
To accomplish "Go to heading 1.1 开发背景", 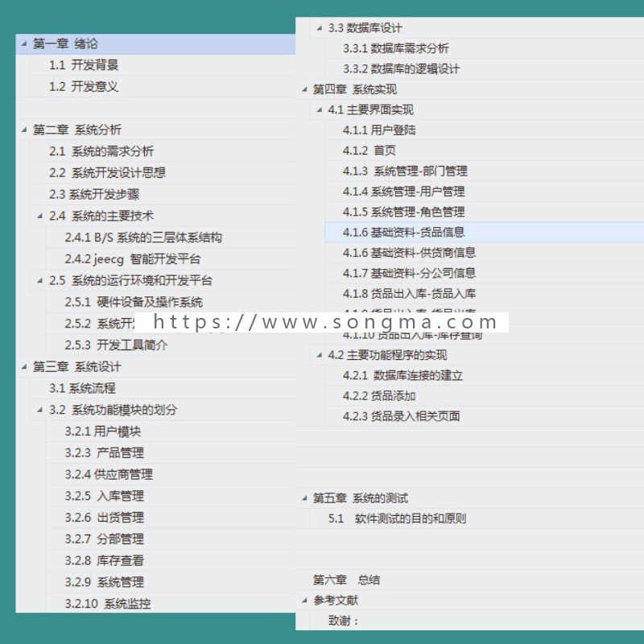I will coord(84,65).
